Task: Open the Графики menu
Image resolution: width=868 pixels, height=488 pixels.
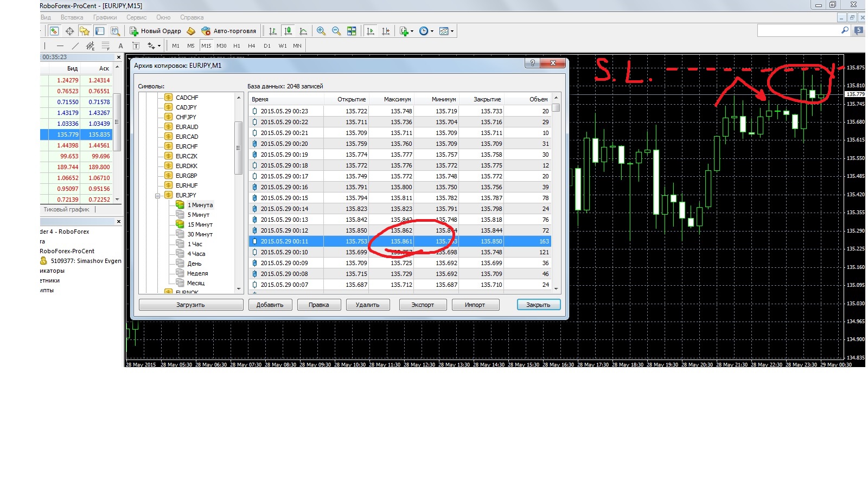Action: point(105,17)
